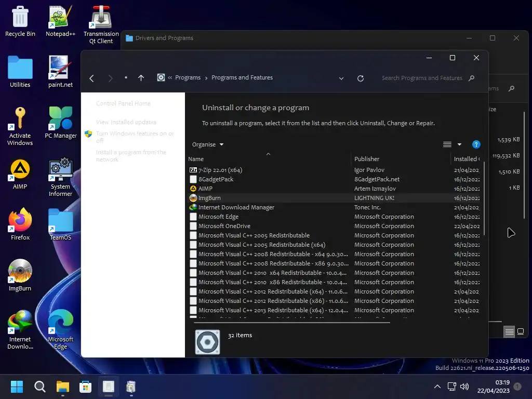Launch Microsoft Edge desktop shortcut
Viewport: 532px width, 399px height.
coord(60,329)
